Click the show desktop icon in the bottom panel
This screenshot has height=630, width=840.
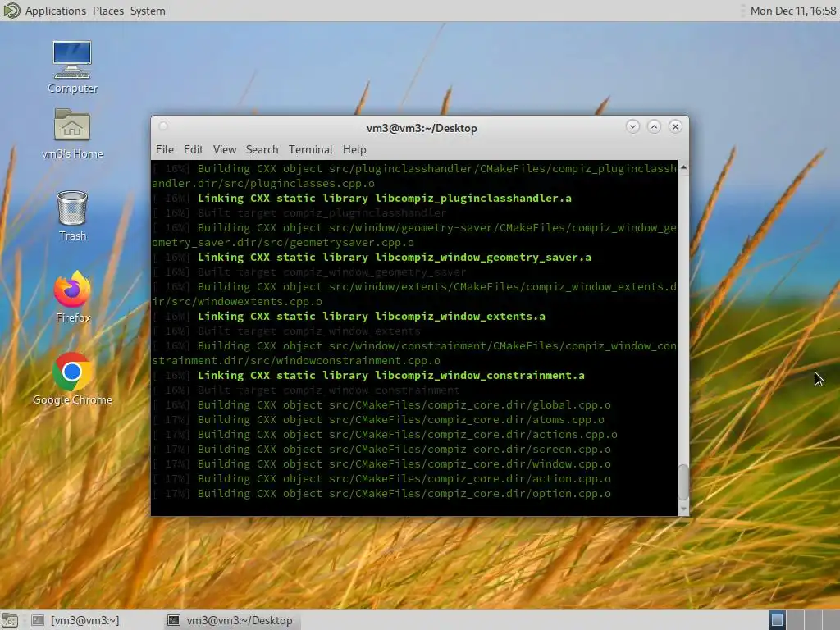10,620
